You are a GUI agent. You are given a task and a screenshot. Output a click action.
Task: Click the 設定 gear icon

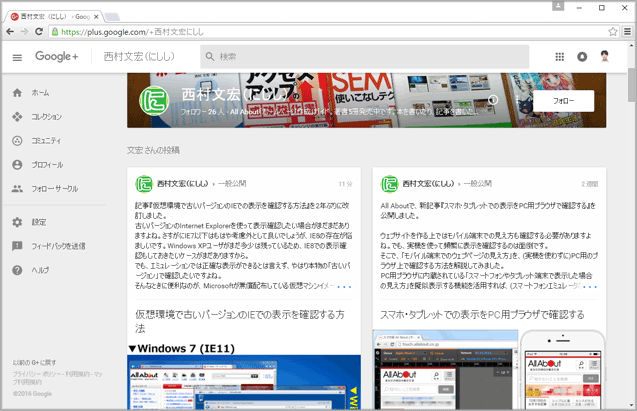(x=17, y=222)
